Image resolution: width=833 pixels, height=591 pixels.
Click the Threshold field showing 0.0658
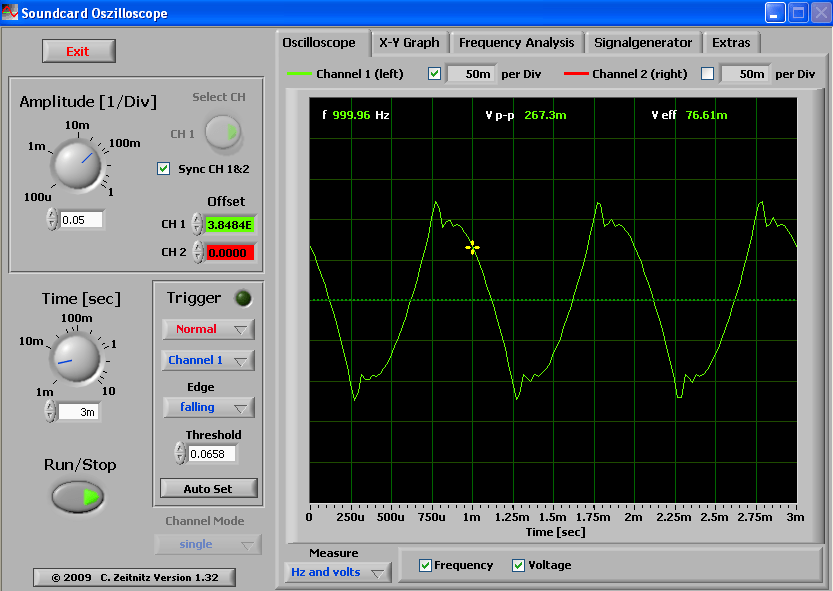pyautogui.click(x=211, y=454)
